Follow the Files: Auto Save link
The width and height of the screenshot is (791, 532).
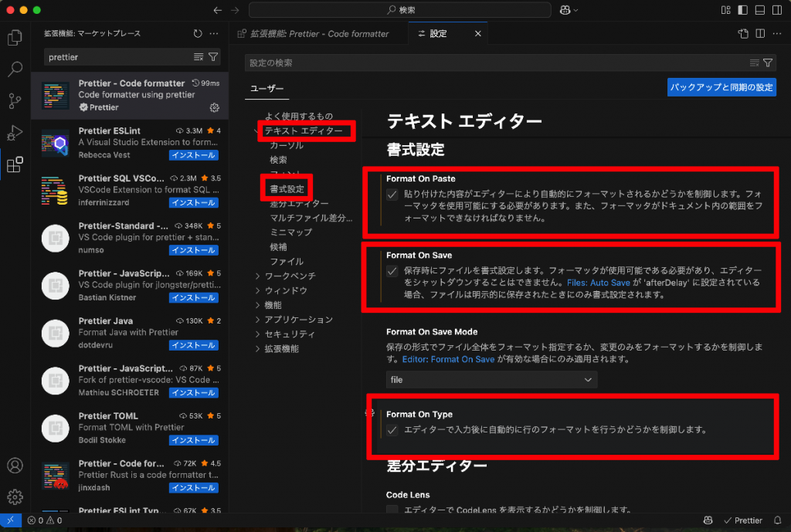click(x=599, y=283)
